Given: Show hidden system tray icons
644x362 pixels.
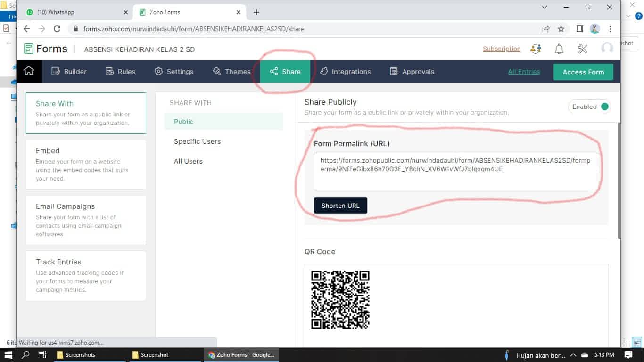Looking at the screenshot, I should [573, 355].
